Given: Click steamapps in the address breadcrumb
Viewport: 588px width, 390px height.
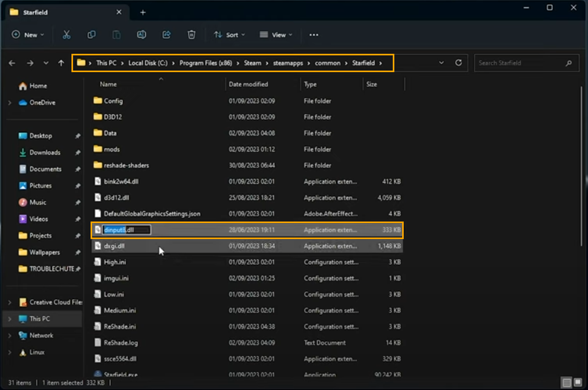Looking at the screenshot, I should click(288, 63).
